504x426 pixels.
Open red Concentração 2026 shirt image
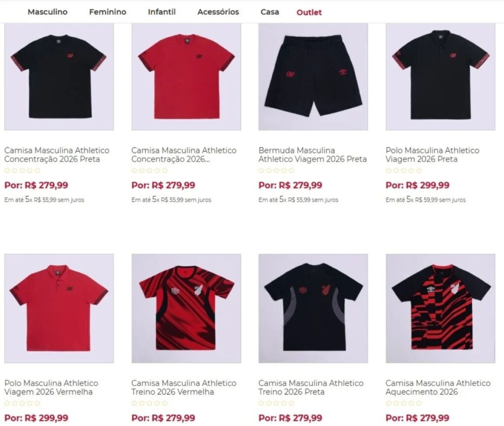(186, 76)
